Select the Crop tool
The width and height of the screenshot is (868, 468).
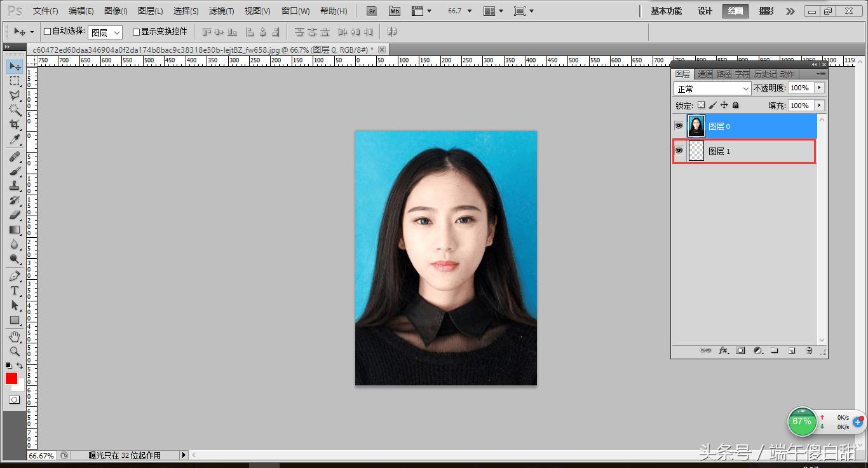pos(14,125)
